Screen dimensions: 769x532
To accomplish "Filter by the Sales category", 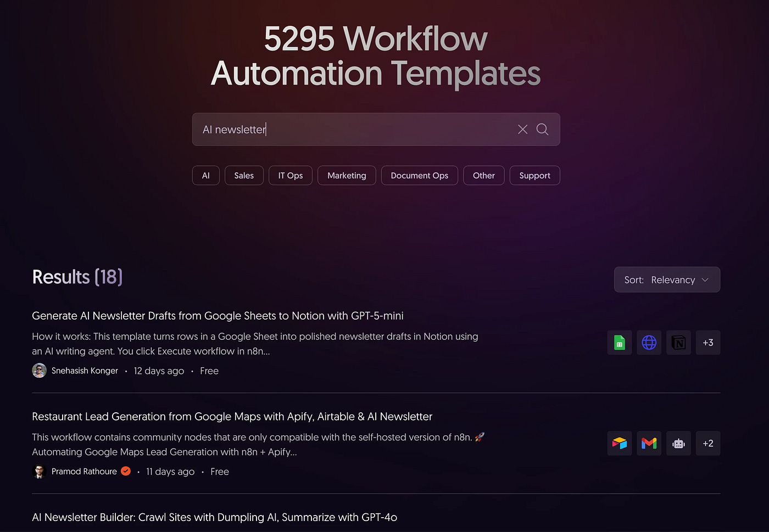I will (244, 176).
